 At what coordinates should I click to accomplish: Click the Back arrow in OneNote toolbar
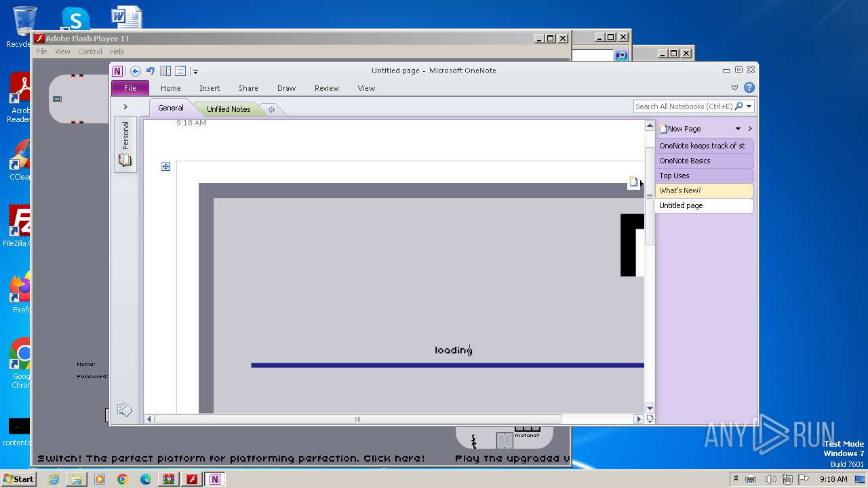pos(135,70)
